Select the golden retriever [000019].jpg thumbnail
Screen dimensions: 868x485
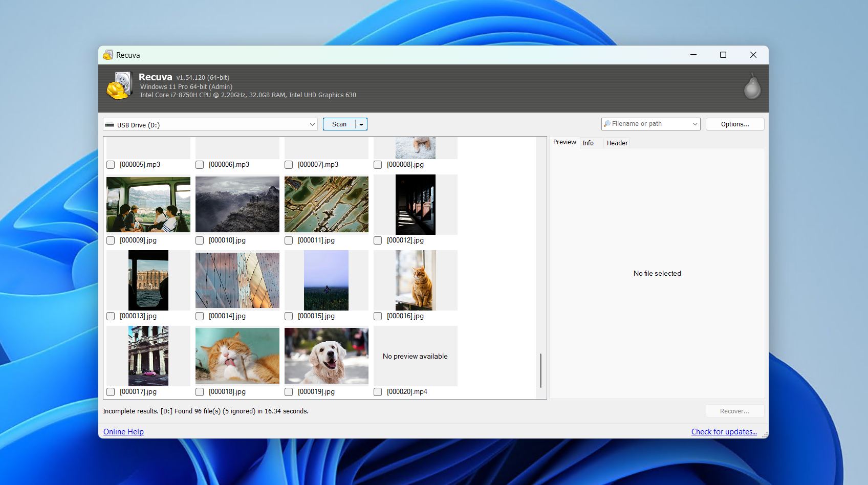[326, 356]
